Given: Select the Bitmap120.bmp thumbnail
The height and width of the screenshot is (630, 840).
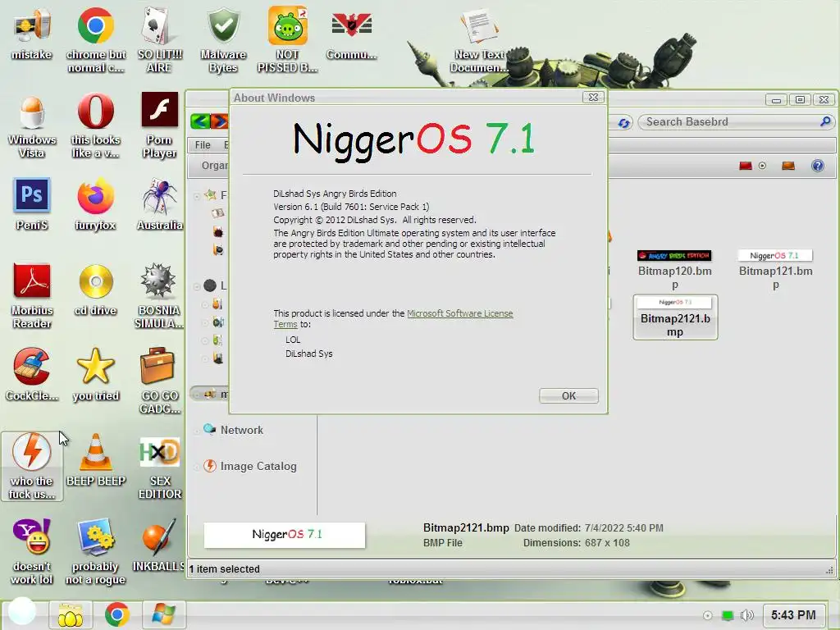Looking at the screenshot, I should (x=674, y=255).
